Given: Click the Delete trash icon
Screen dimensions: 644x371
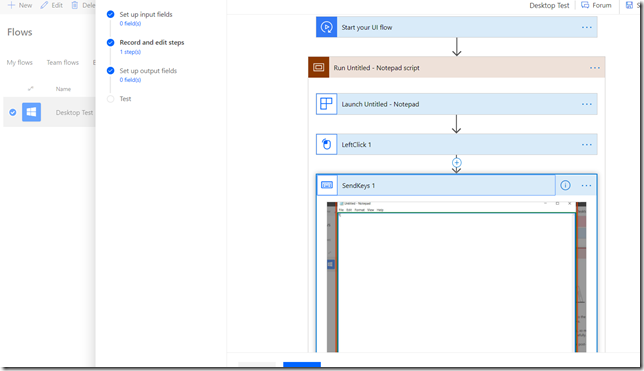Looking at the screenshot, I should click(75, 5).
